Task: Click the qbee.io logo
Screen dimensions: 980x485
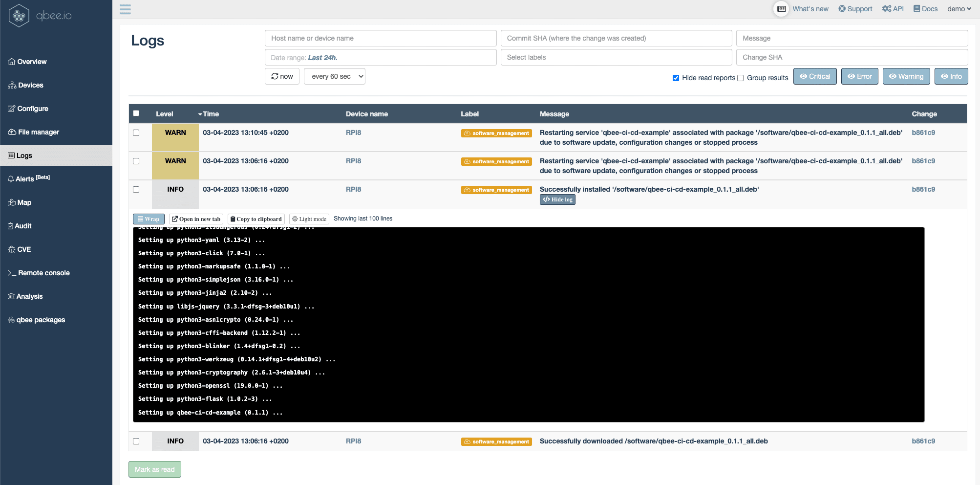Action: (x=40, y=16)
